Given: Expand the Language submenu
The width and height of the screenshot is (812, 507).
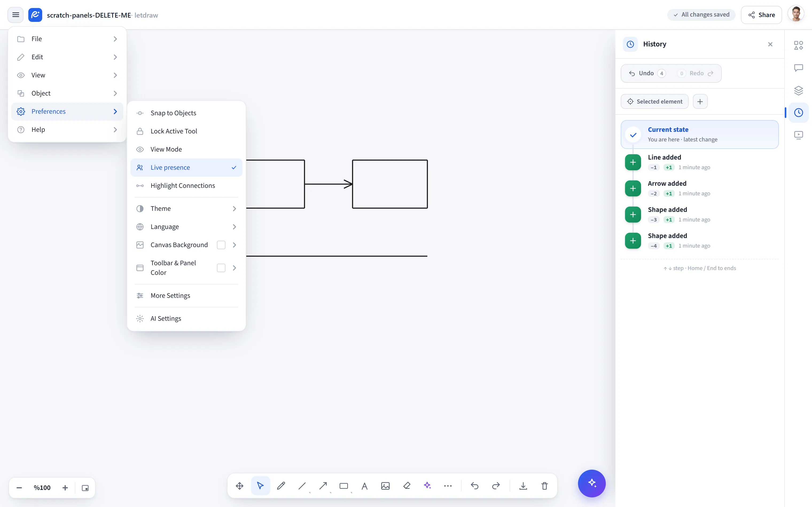Looking at the screenshot, I should point(186,227).
